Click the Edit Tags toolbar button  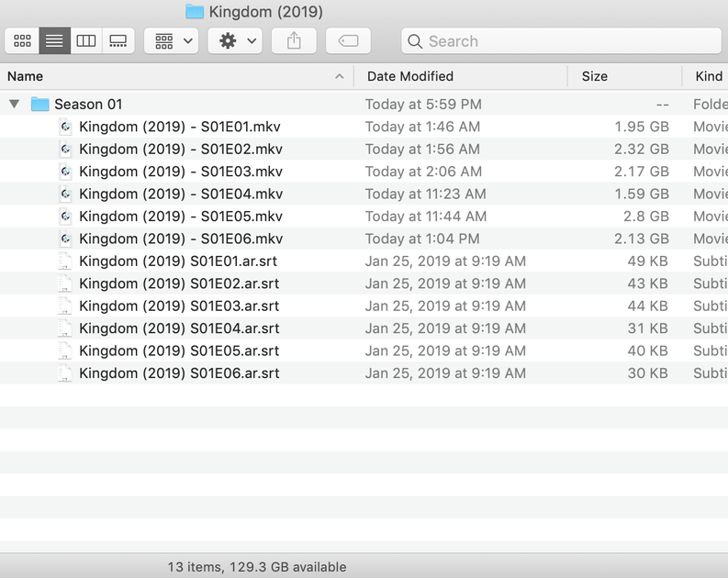coord(348,40)
